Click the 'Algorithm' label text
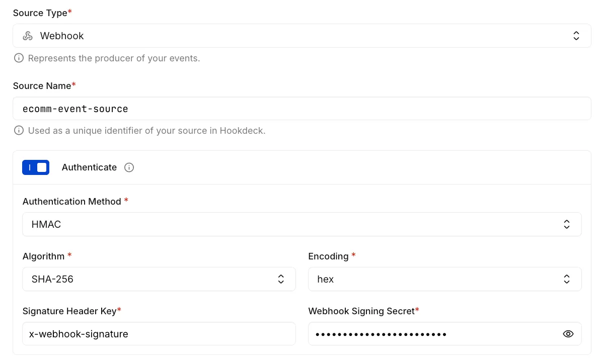This screenshot has width=601, height=364. [43, 256]
